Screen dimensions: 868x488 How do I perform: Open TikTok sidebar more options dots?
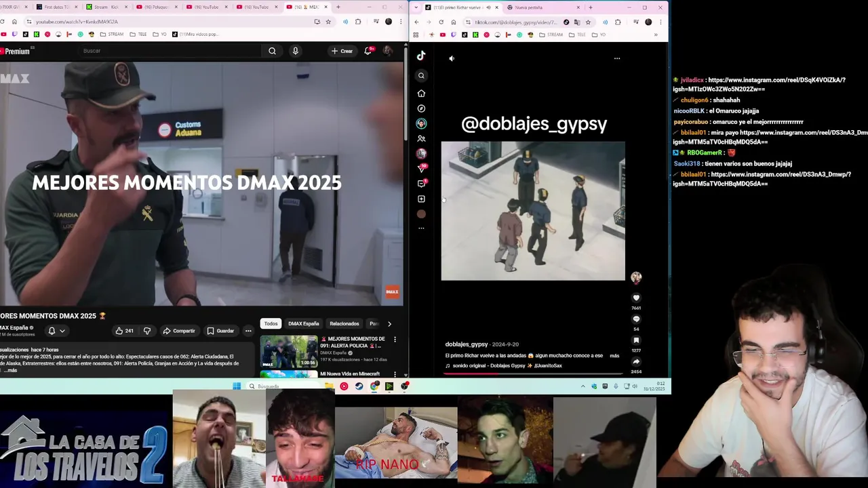click(x=421, y=228)
